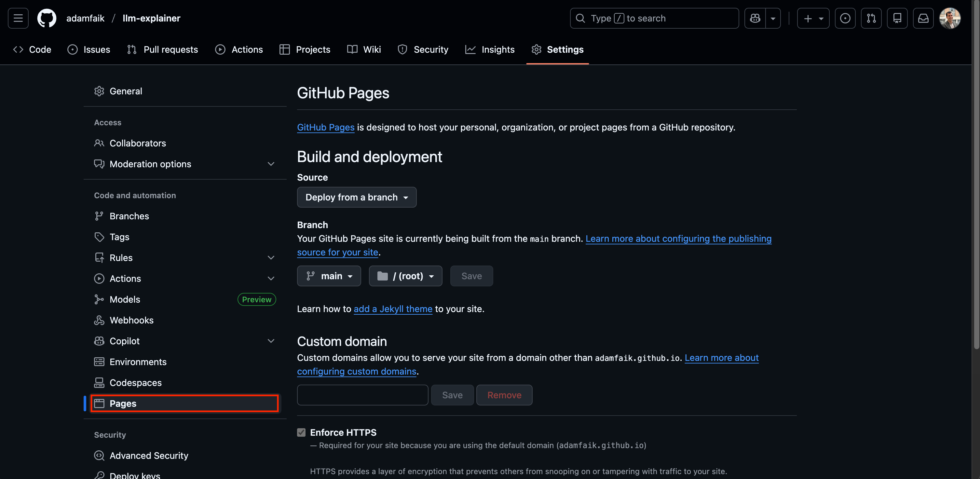Expand Moderation options in sidebar
The height and width of the screenshot is (479, 980).
click(x=270, y=164)
